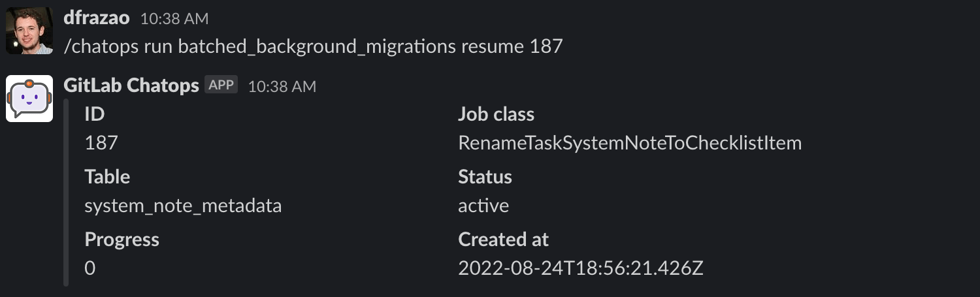Click the Status field label
Image resolution: width=980 pixels, height=297 pixels.
coord(485,177)
